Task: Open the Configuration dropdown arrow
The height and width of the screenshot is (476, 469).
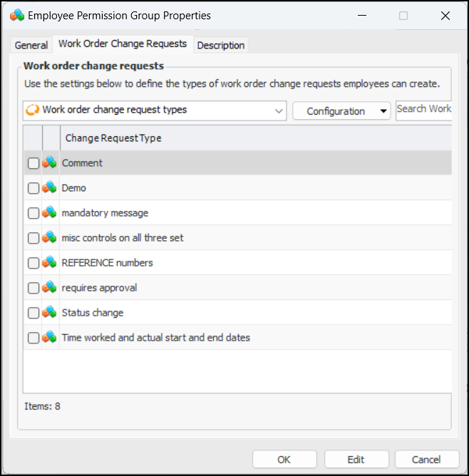Action: (384, 111)
